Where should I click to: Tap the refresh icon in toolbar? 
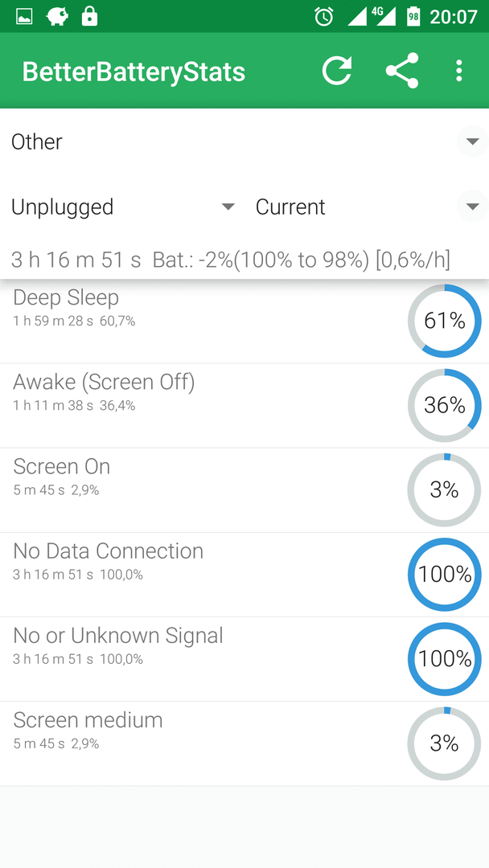337,71
